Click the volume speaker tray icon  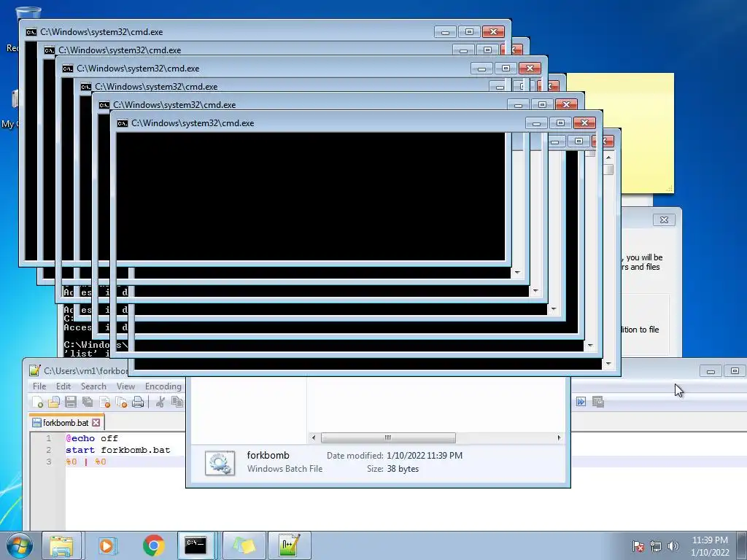tap(673, 546)
